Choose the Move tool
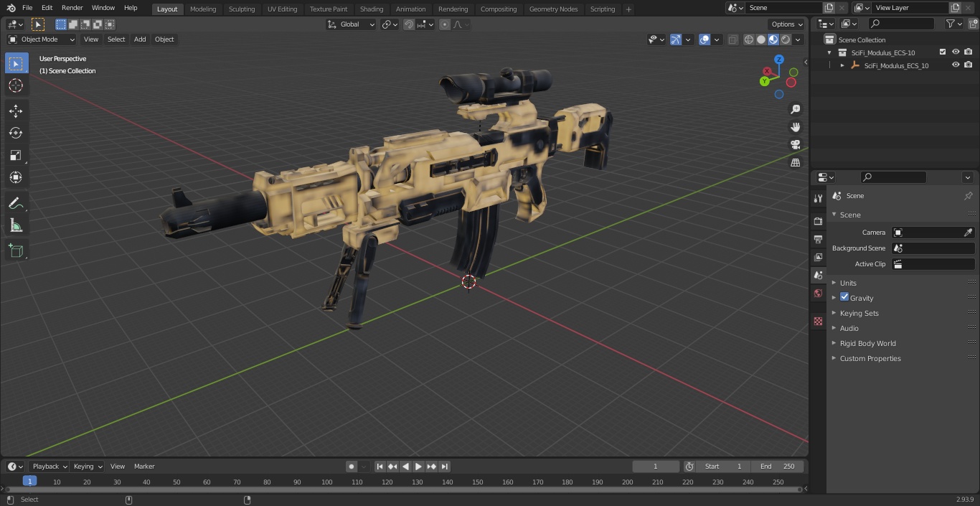 [x=16, y=111]
